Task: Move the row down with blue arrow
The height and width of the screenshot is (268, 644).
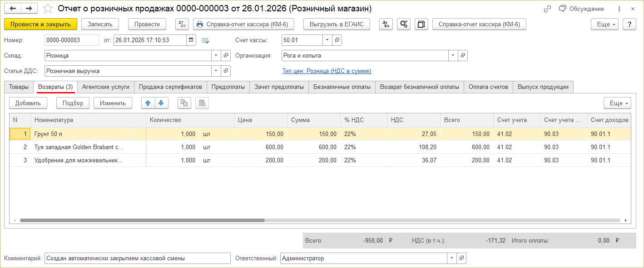Action: [161, 103]
